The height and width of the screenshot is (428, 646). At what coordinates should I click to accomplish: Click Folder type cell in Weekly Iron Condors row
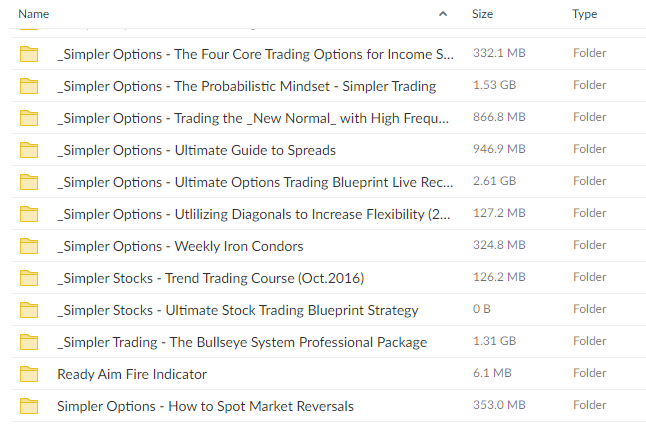coord(590,245)
